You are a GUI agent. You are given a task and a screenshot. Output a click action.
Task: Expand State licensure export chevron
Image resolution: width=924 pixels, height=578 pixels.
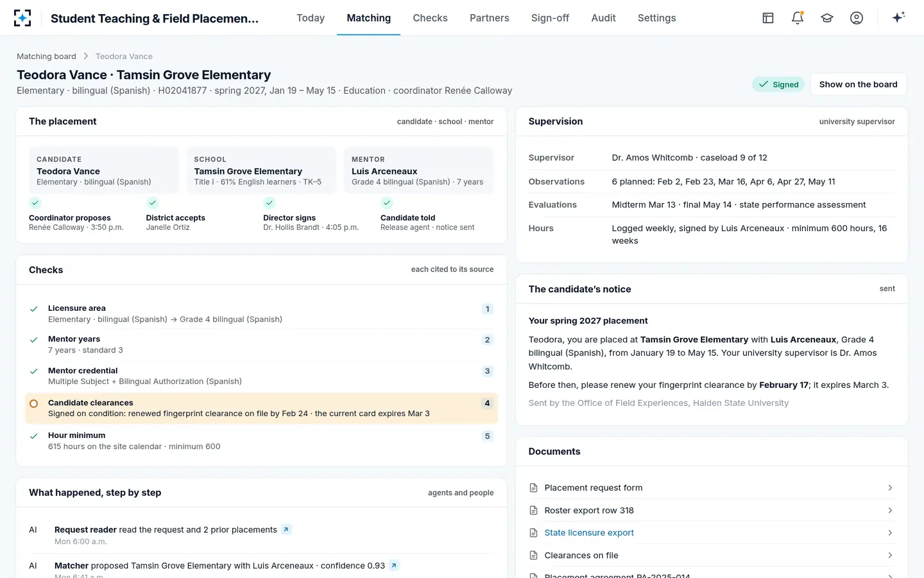coord(890,533)
